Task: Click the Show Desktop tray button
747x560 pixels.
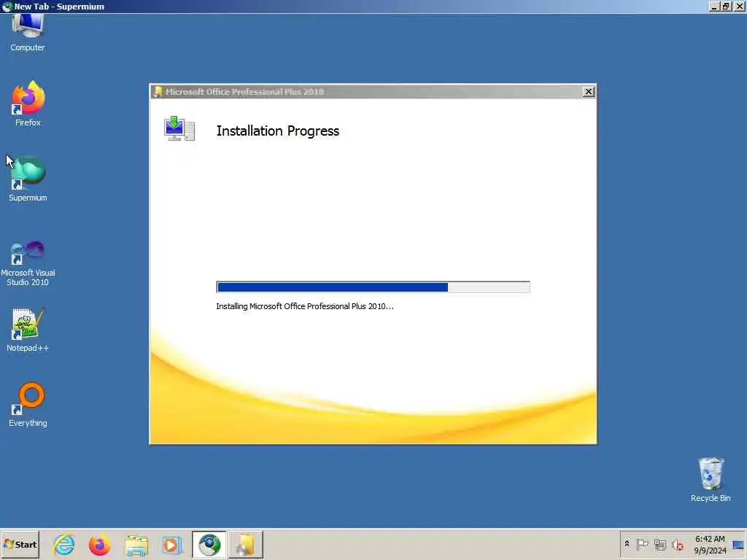Action: point(738,544)
